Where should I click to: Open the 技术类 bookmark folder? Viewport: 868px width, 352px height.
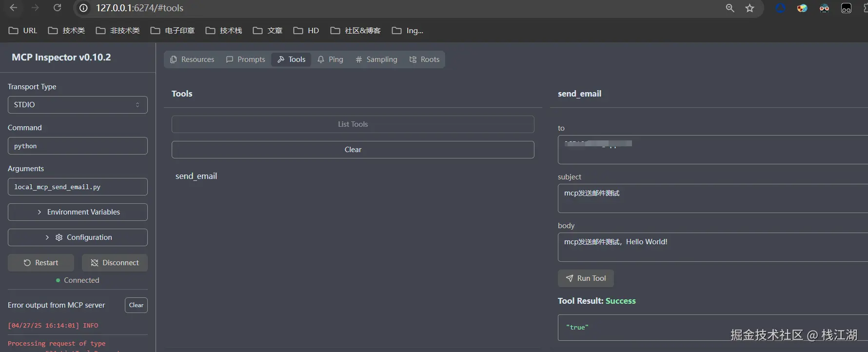tap(66, 30)
